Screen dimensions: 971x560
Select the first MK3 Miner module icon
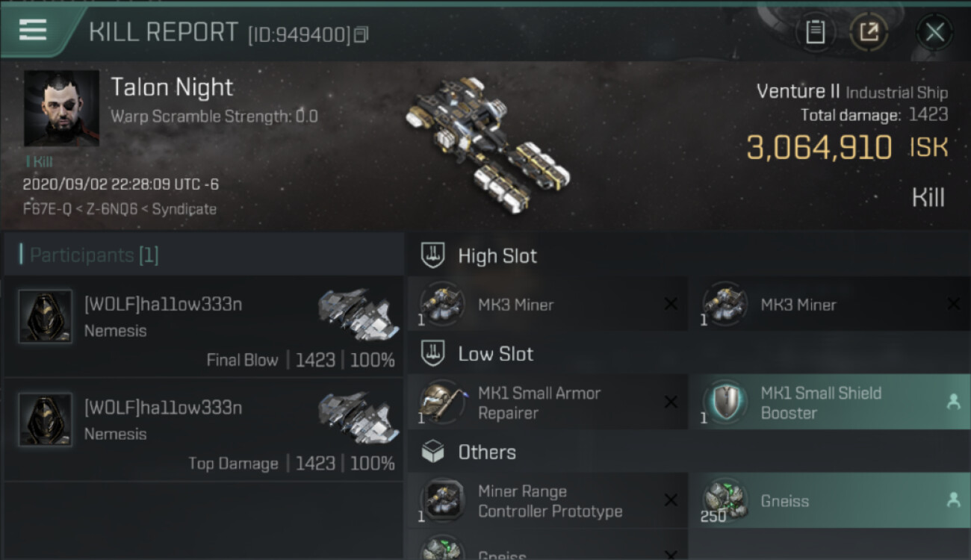[x=443, y=304]
